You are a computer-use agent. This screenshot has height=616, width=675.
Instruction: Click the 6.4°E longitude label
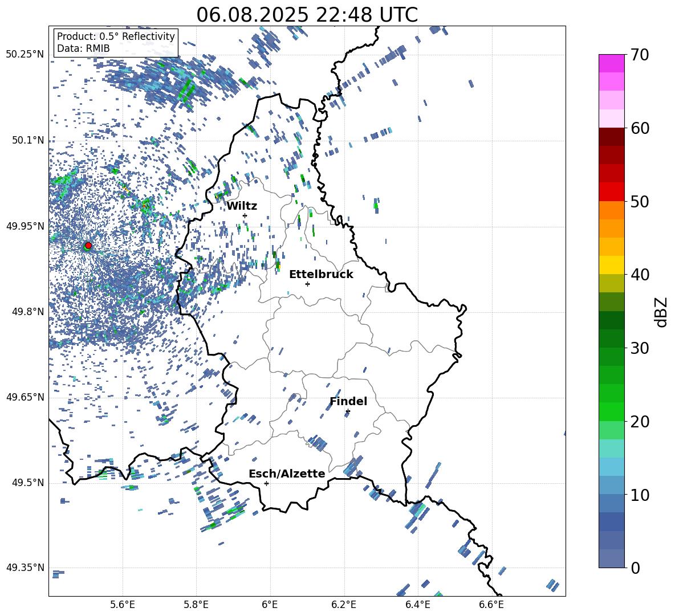point(417,605)
